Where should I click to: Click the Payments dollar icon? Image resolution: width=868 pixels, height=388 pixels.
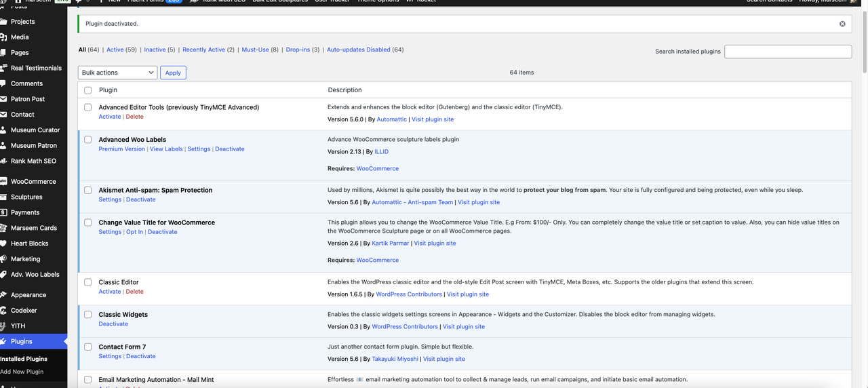4,212
